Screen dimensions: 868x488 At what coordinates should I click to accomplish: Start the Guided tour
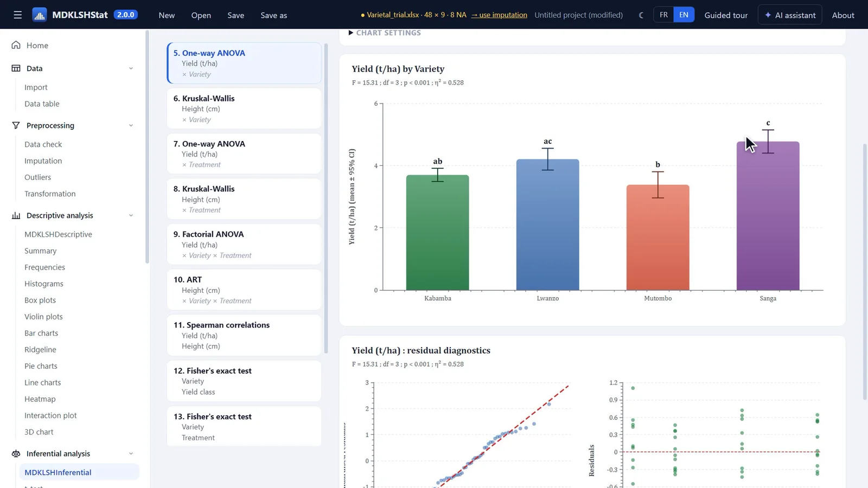pos(726,15)
